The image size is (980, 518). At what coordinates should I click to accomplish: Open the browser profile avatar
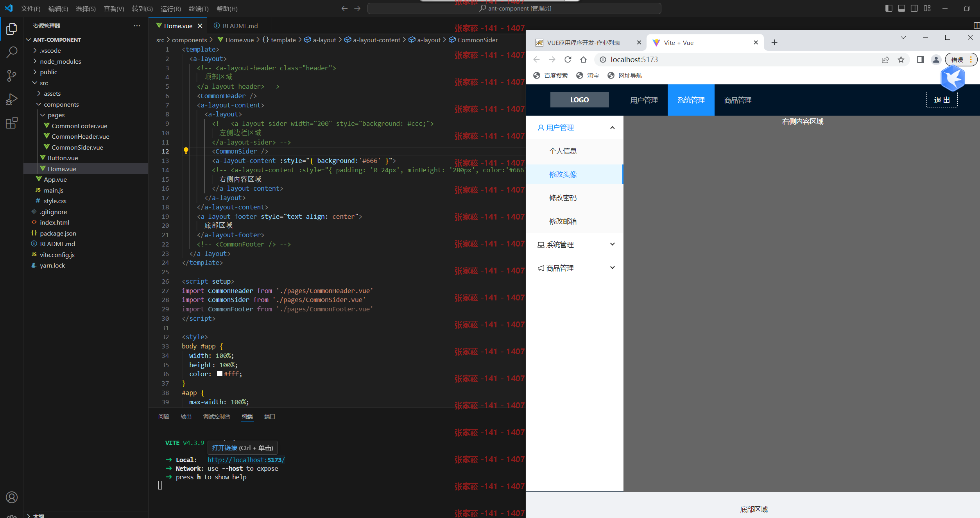936,60
